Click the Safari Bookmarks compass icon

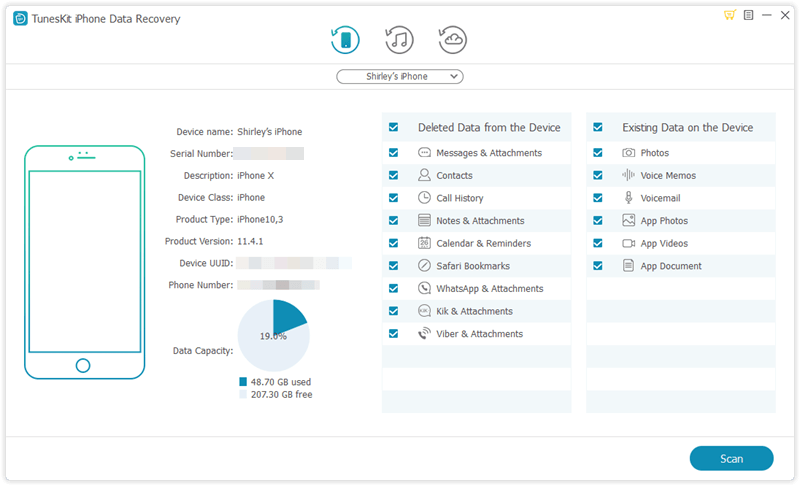point(424,266)
